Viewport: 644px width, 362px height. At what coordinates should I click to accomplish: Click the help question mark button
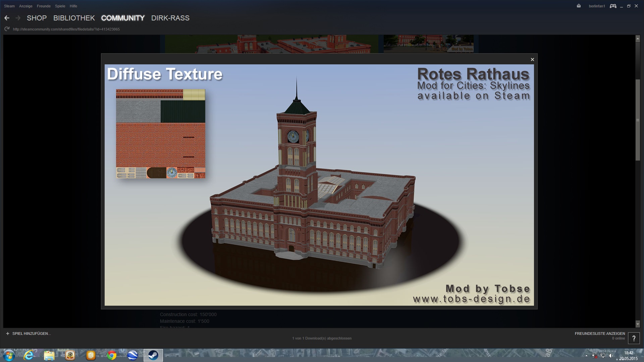click(634, 338)
